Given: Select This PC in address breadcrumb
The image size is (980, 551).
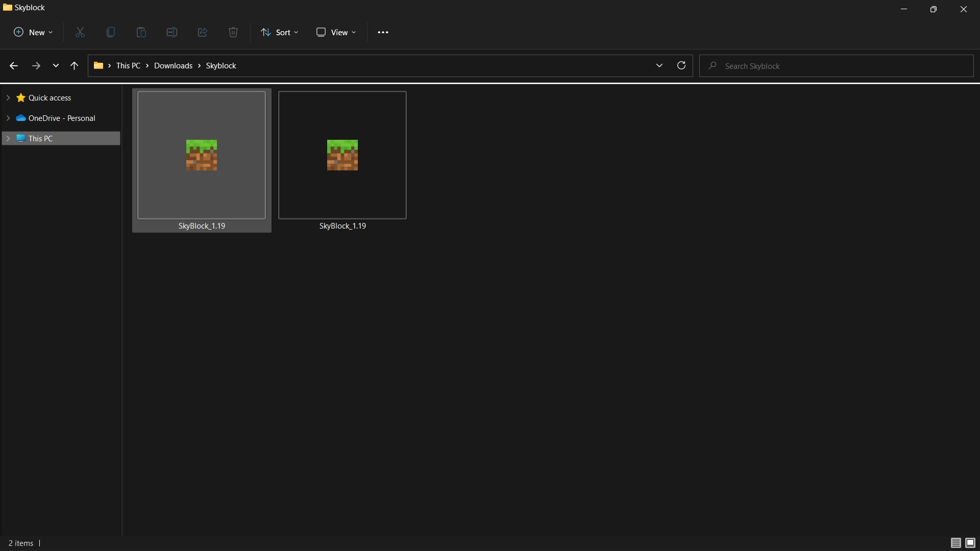Looking at the screenshot, I should 128,66.
